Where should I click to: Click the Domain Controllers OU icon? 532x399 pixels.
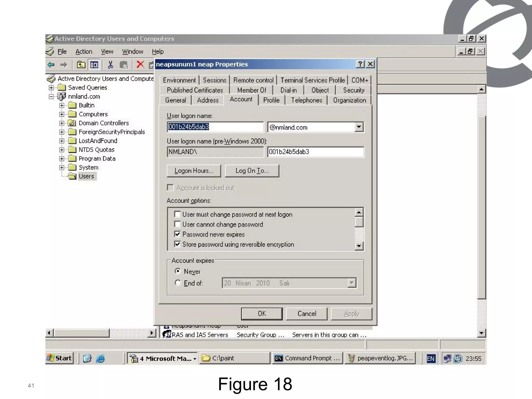(x=72, y=123)
